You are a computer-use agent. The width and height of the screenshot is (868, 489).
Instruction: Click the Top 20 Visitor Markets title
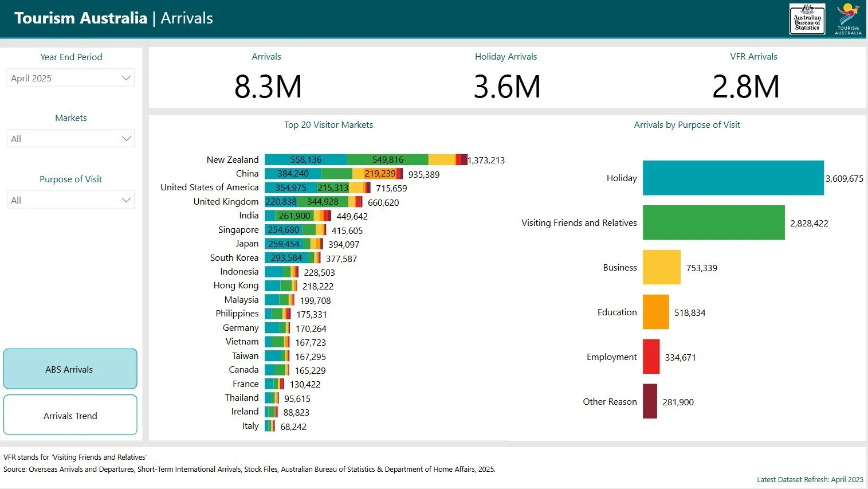pyautogui.click(x=328, y=125)
